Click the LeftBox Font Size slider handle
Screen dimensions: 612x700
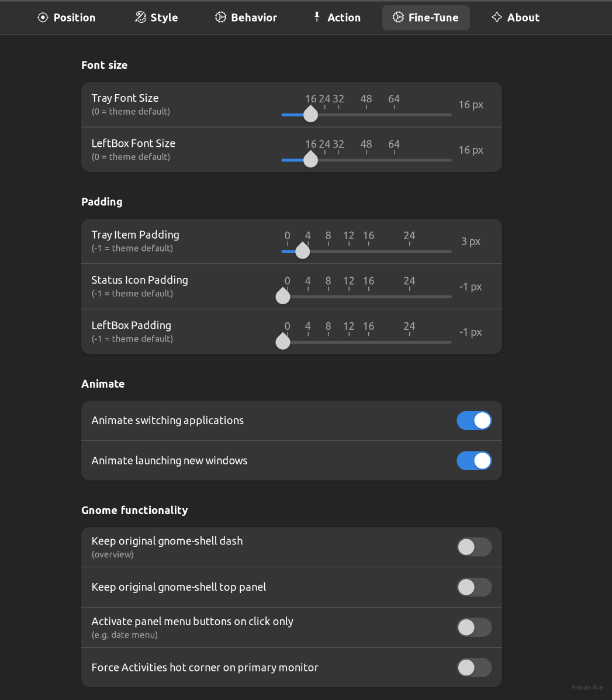pyautogui.click(x=311, y=160)
